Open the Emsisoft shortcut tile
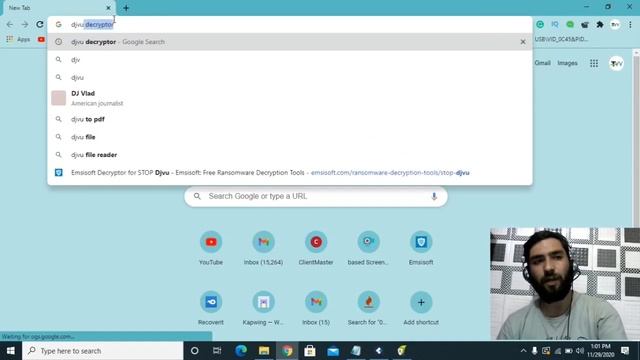The height and width of the screenshot is (360, 640). click(x=421, y=249)
